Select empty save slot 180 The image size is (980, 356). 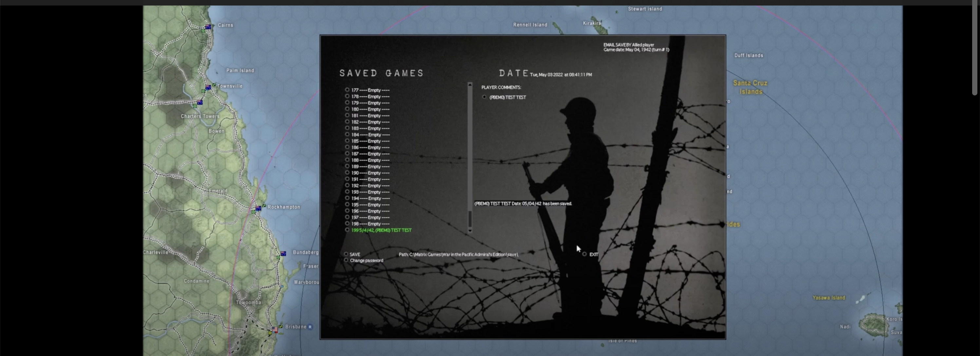coord(347,109)
